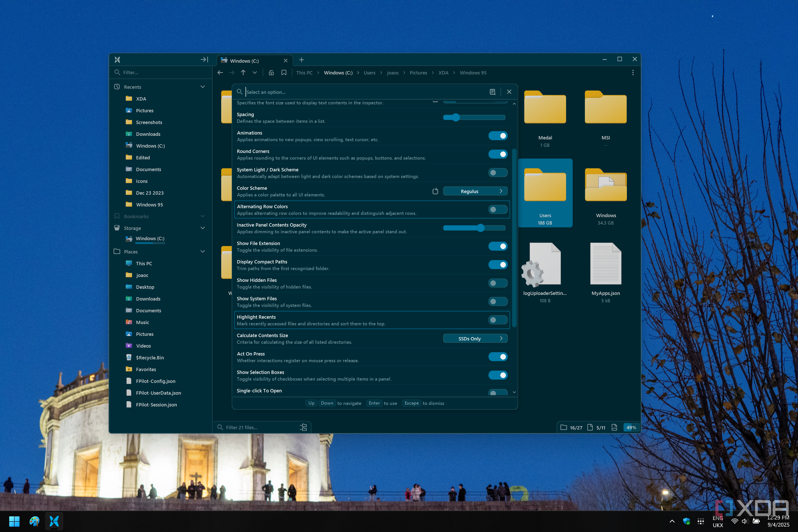
Task: Click the document icon in options popup
Action: pos(493,92)
